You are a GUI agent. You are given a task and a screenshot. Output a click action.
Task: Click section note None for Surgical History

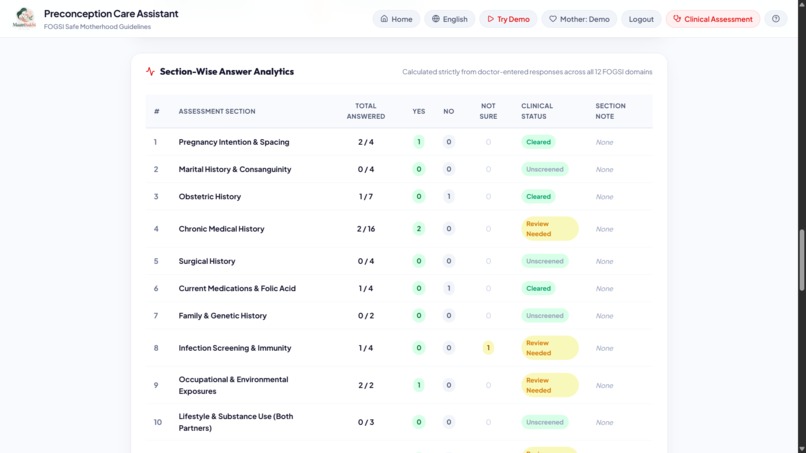click(x=604, y=261)
